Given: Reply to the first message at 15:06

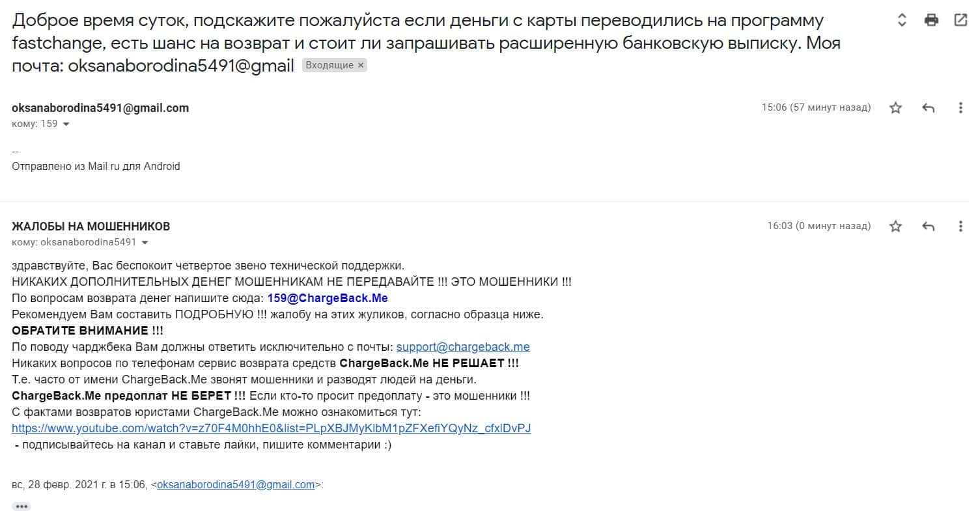Looking at the screenshot, I should pos(929,108).
